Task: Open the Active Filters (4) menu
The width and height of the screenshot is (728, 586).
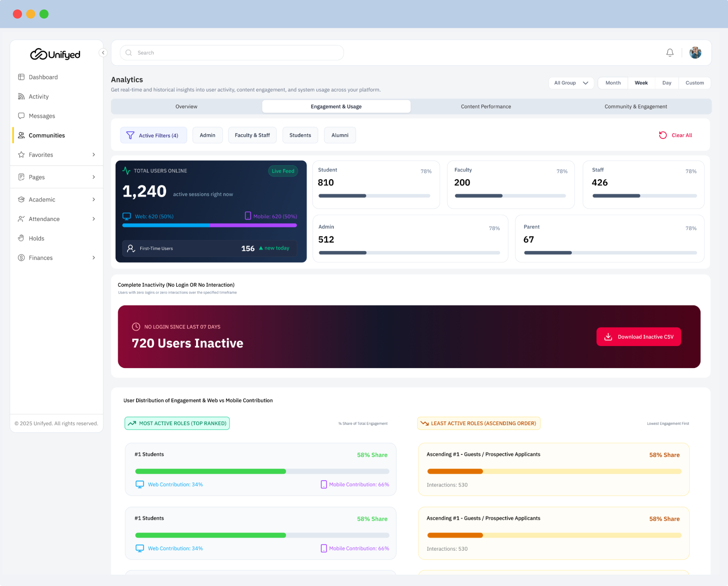Action: pos(154,135)
